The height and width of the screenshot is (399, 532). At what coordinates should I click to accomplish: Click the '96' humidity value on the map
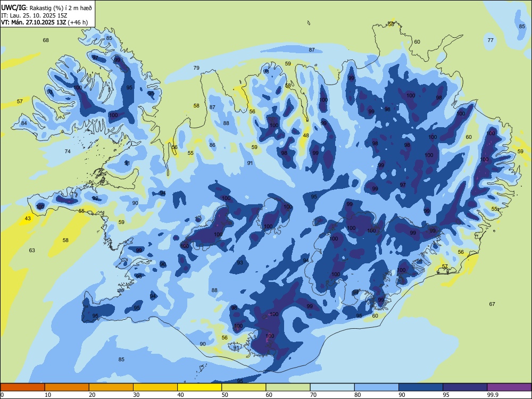[x=163, y=264]
